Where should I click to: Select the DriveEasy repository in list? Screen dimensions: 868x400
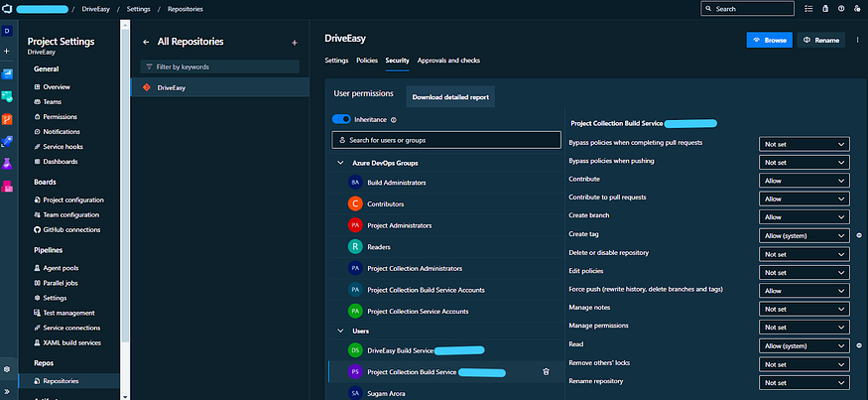coord(220,87)
